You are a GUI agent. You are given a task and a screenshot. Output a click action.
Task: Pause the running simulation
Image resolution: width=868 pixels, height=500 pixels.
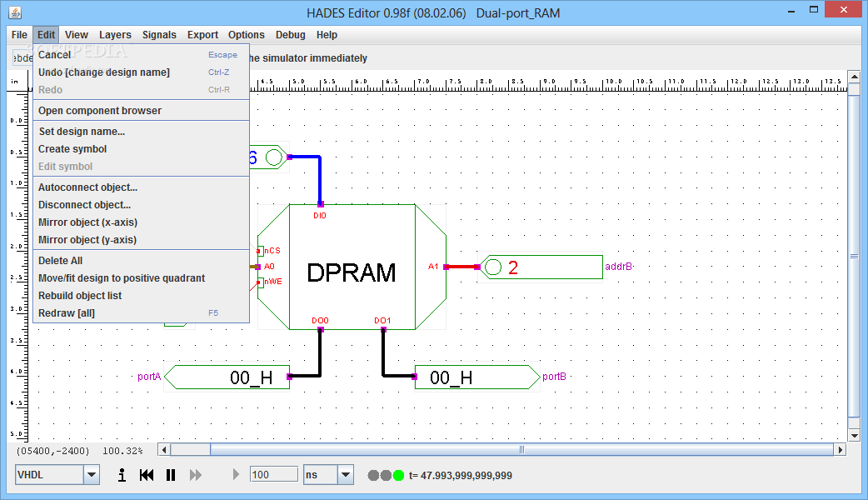171,475
